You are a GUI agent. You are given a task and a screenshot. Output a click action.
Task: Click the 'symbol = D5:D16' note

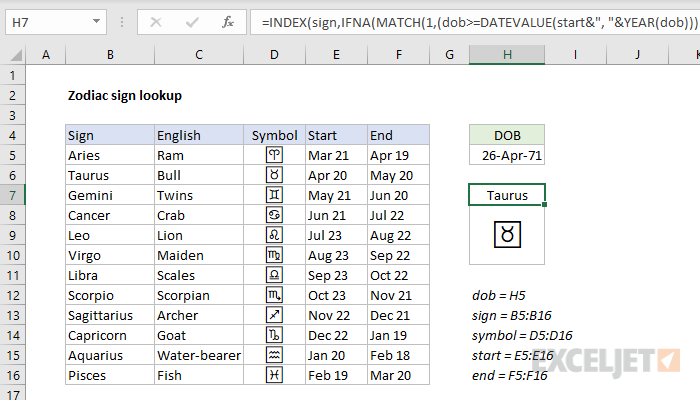coord(522,335)
